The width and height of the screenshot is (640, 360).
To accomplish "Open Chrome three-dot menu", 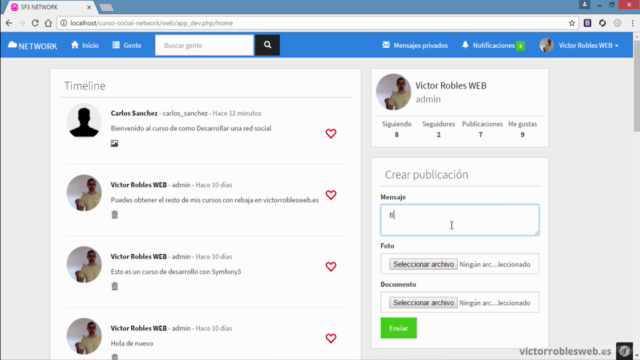I will (633, 23).
